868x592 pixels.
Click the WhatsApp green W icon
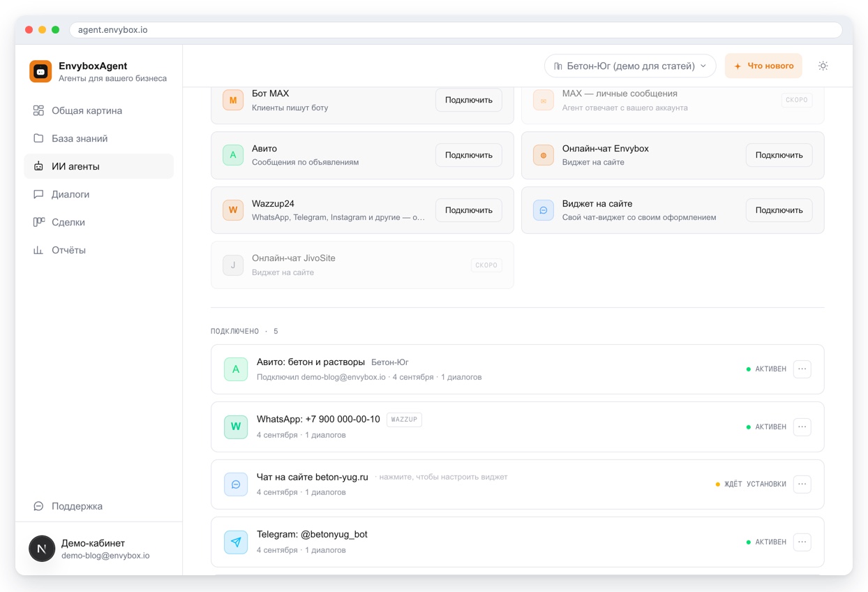236,427
